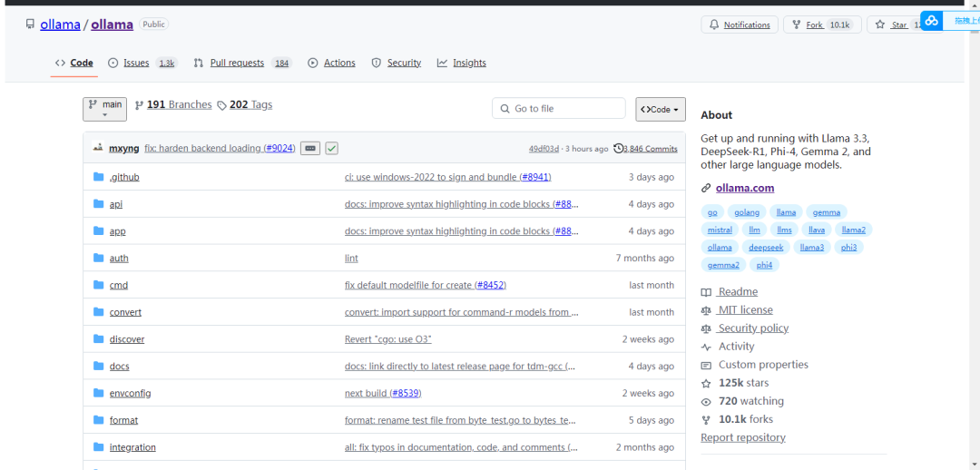The image size is (980, 470).
Task: Open the format folder icon
Action: tap(98, 419)
